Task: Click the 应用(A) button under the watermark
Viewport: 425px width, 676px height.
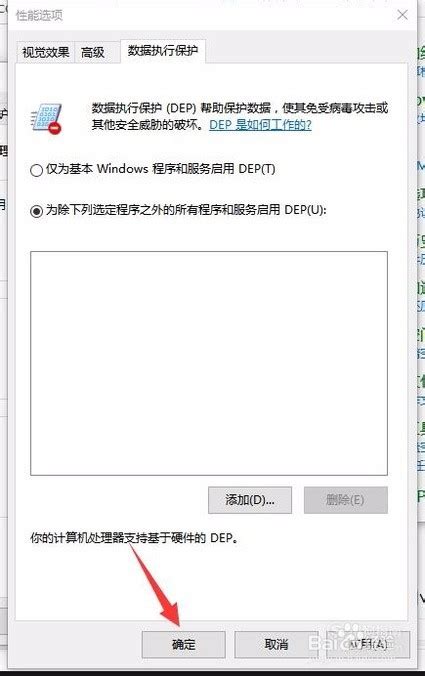Action: 368,645
